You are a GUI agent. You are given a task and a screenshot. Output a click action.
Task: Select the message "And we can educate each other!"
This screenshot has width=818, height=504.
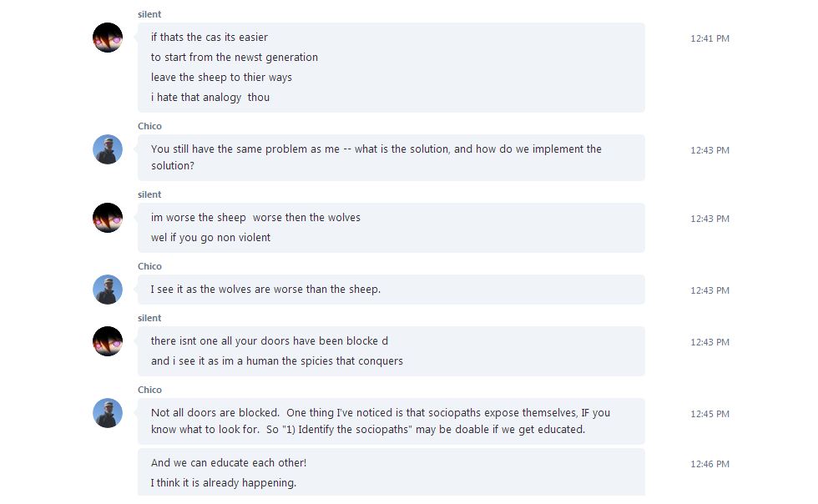pyautogui.click(x=229, y=463)
